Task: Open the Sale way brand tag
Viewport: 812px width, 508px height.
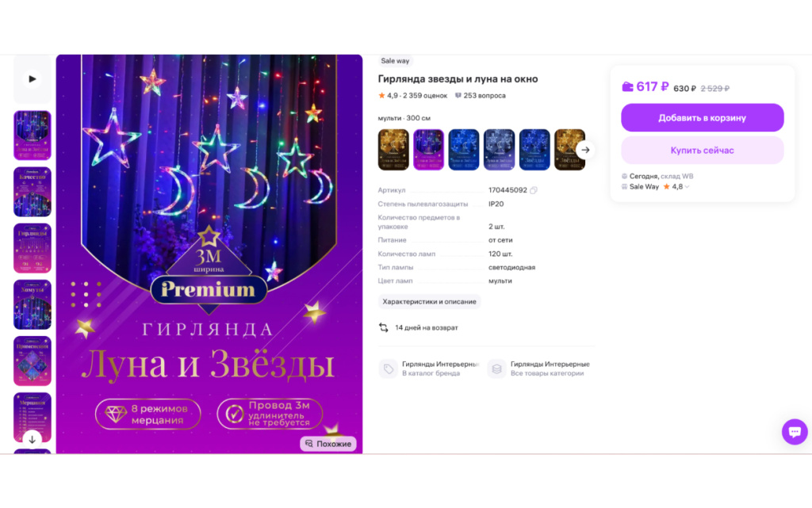Action: pos(395,61)
